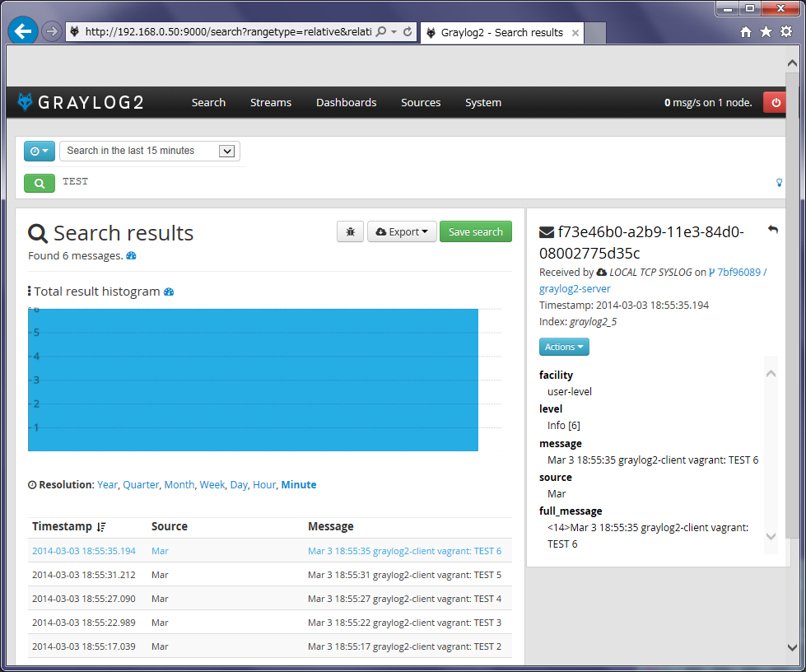This screenshot has height=672, width=806.
Task: Open the browser home page icon
Action: click(746, 32)
